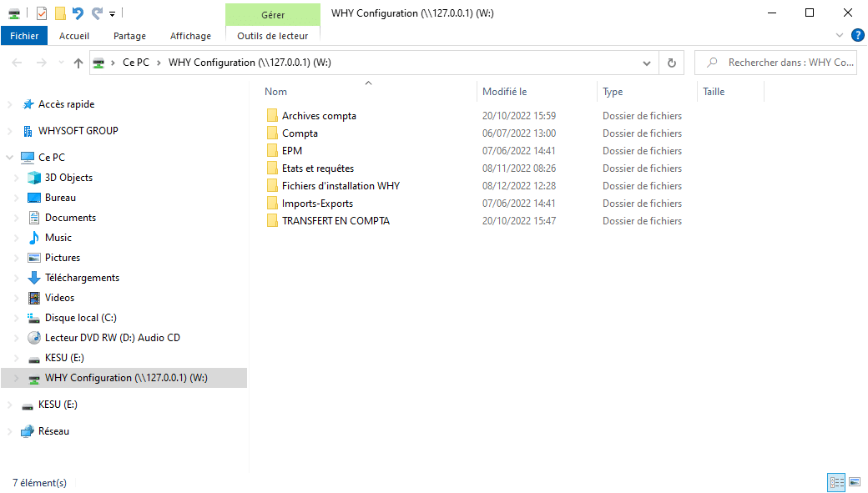Select Fichiers d'installation WHY folder icon
This screenshot has height=493, width=868.
pos(272,186)
